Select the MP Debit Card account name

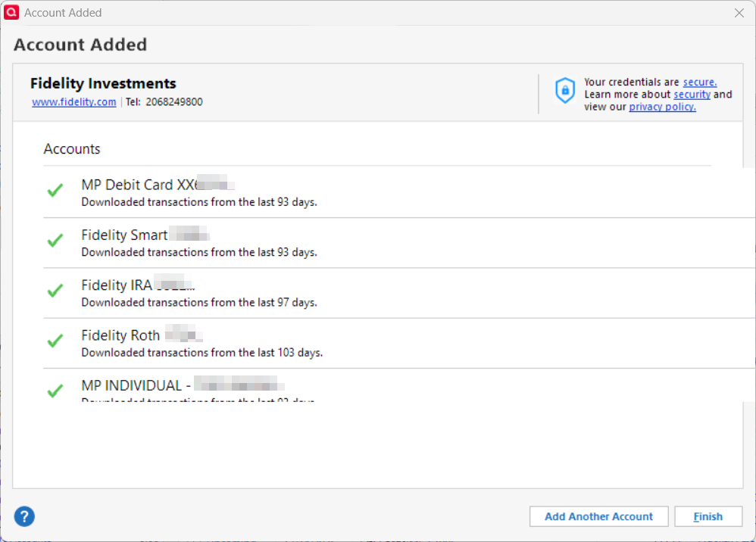point(158,185)
